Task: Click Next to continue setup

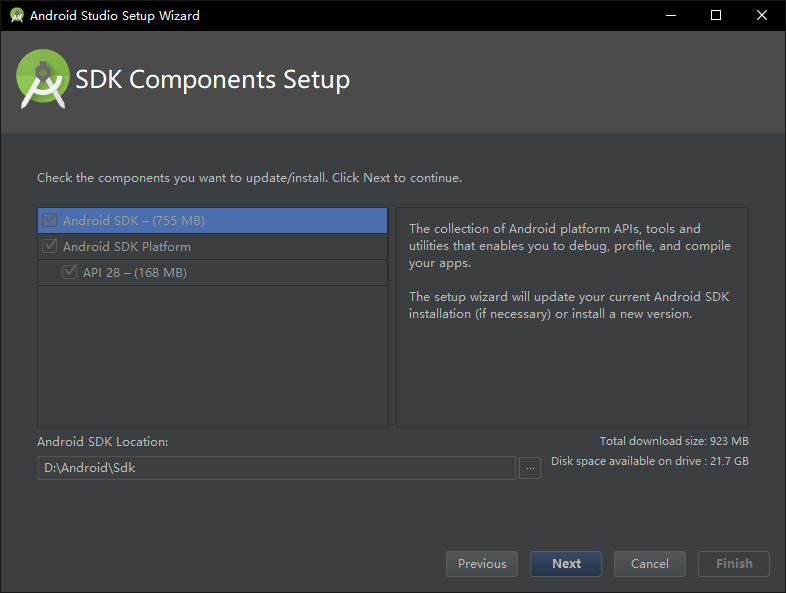Action: (566, 564)
